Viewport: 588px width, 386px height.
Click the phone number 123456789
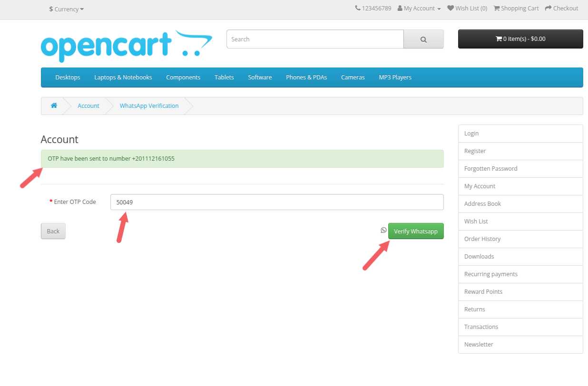(373, 8)
